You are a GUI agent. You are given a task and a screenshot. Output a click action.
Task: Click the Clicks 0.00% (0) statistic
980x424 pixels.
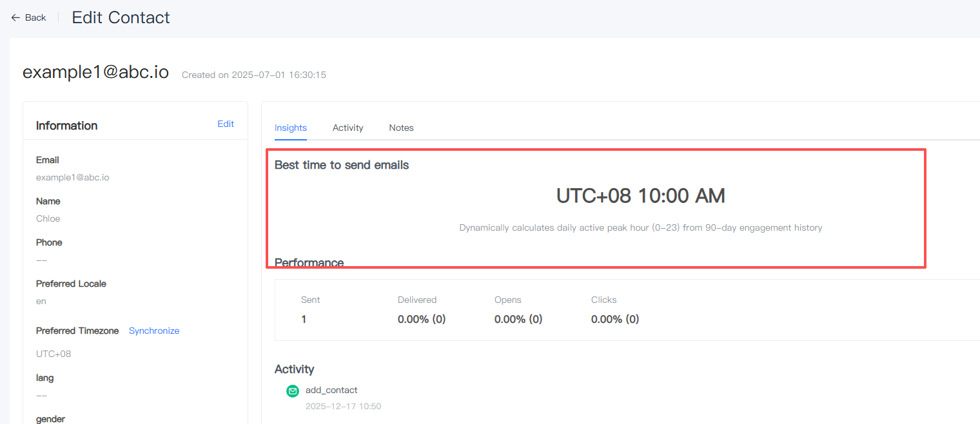615,319
